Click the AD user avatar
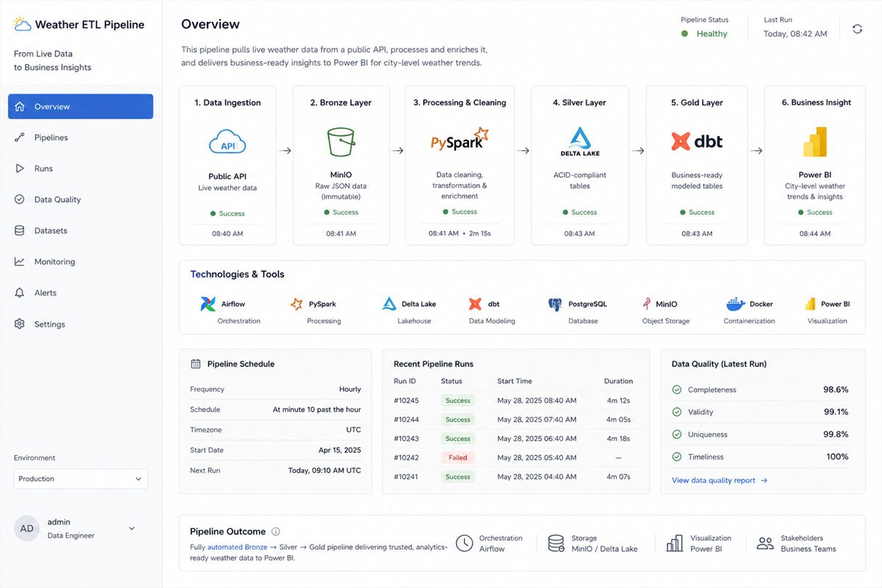This screenshot has height=588, width=882. tap(27, 528)
